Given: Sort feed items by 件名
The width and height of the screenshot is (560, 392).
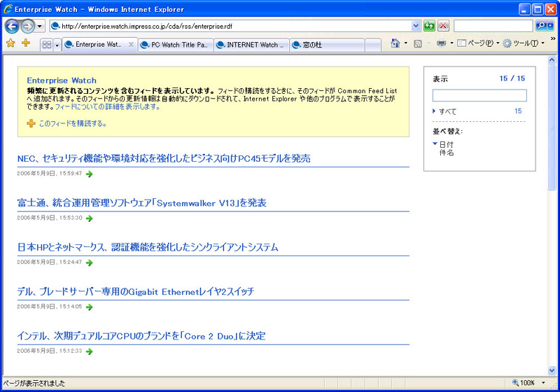Looking at the screenshot, I should [446, 153].
